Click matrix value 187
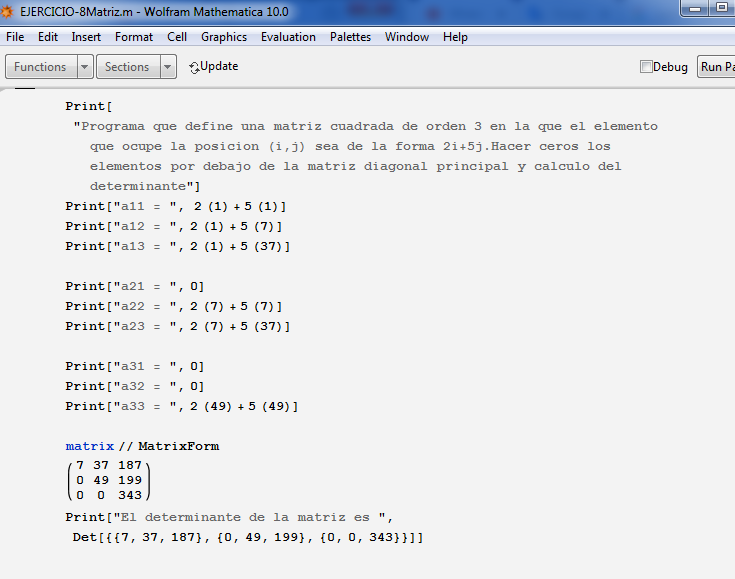Viewport: 735px width, 579px height. (x=130, y=465)
